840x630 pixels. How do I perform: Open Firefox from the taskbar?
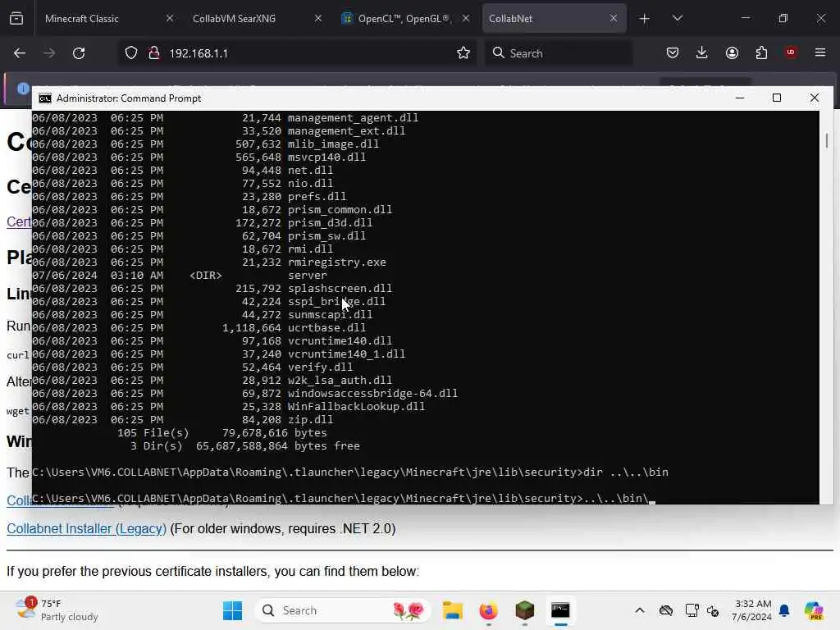[489, 610]
